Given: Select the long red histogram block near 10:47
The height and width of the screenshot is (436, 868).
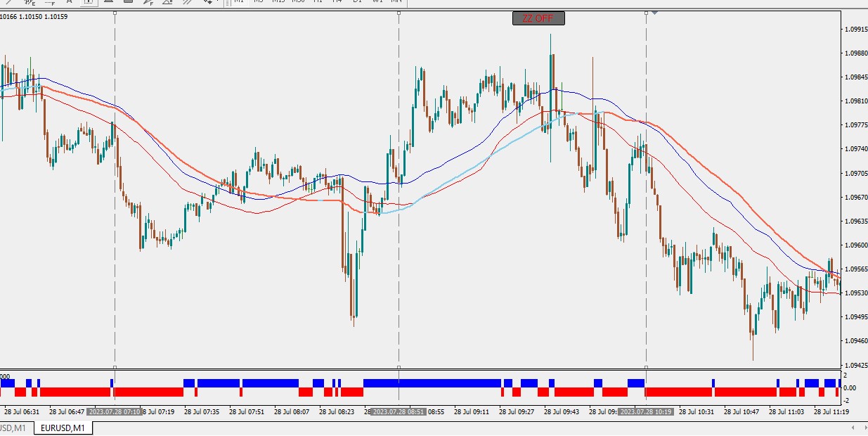Looking at the screenshot, I should click(746, 392).
